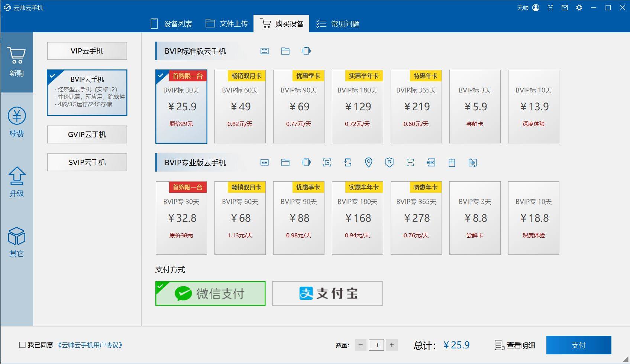Image resolution: width=630 pixels, height=364 pixels.
Task: Increase quantity with plus button
Action: coord(392,345)
